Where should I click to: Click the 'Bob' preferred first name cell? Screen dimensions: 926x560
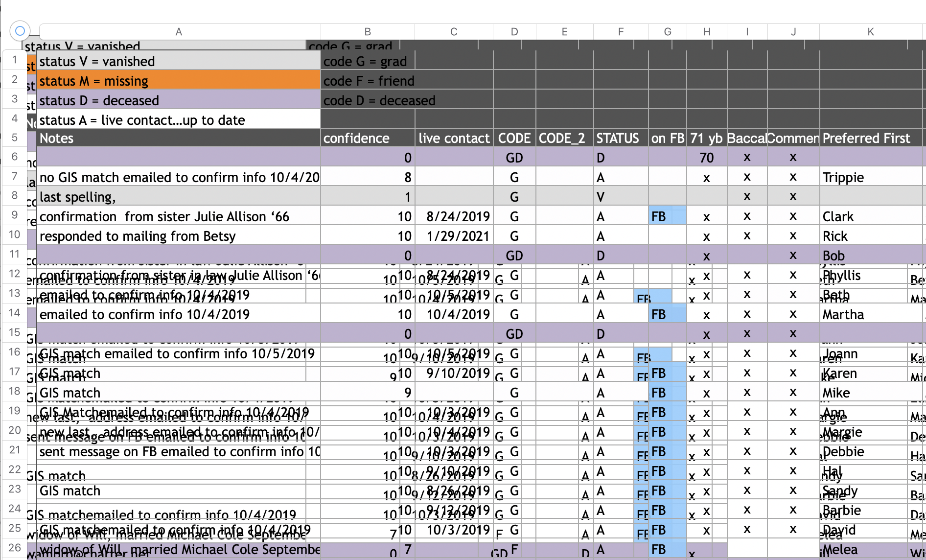871,256
